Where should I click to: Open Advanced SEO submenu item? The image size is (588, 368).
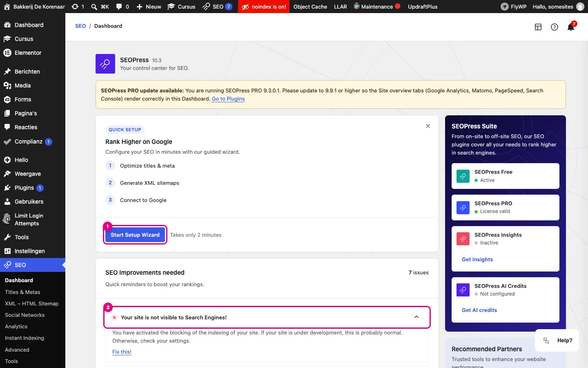coord(17,350)
